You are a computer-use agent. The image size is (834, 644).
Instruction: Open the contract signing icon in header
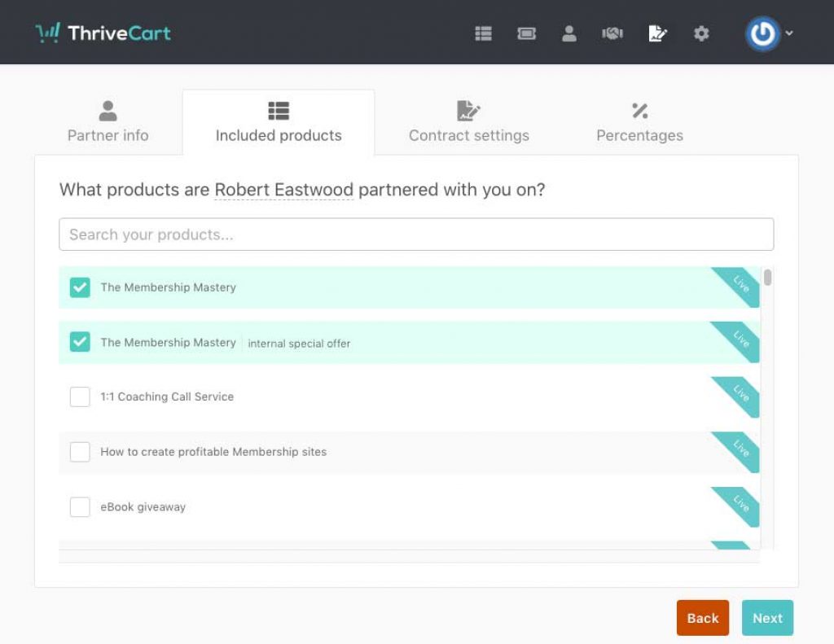click(657, 33)
